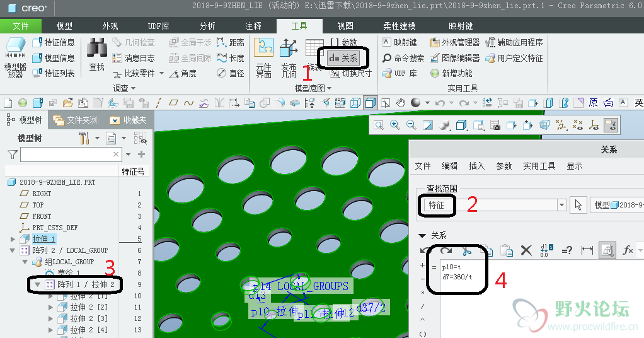Click the fx insert function icon

click(628, 250)
